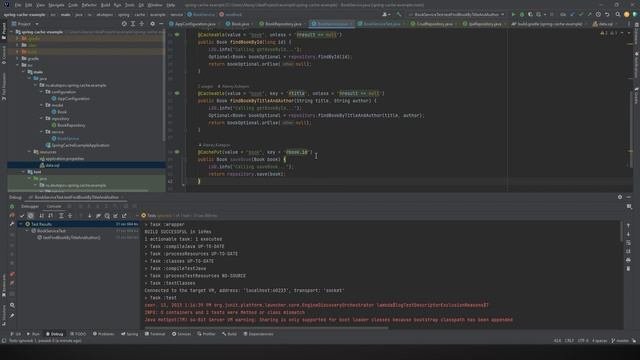The width and height of the screenshot is (640, 360).
Task: Click the Debug bug icon in main toolbar
Action: point(522,14)
